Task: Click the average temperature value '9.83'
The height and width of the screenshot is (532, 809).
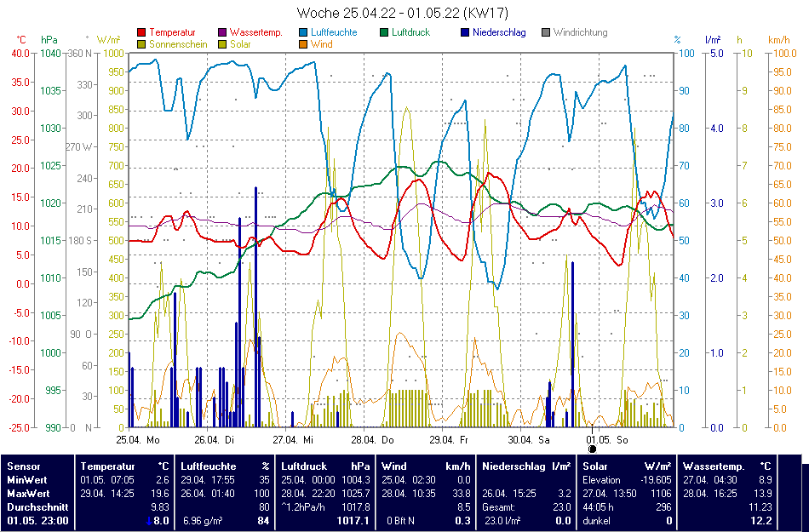Action: pyautogui.click(x=159, y=507)
